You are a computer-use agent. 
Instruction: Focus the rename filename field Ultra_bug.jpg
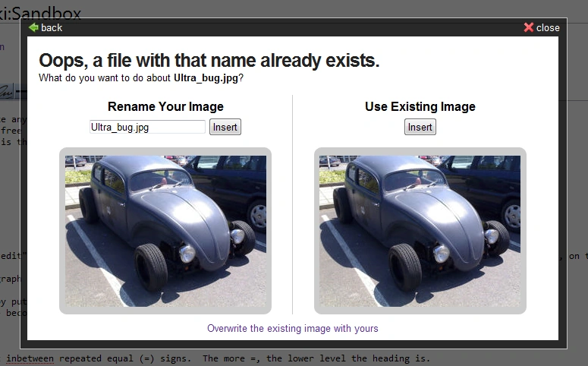pyautogui.click(x=147, y=128)
